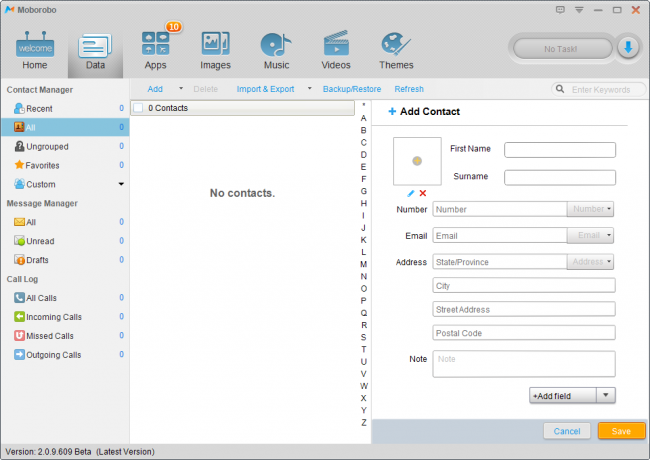Focus the Email input field
Viewport: 650px width, 460px height.
tap(500, 235)
